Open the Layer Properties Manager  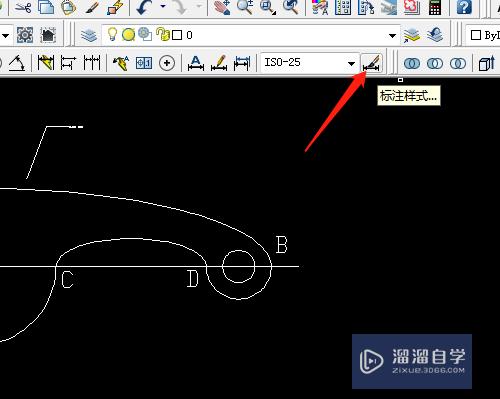(x=89, y=35)
